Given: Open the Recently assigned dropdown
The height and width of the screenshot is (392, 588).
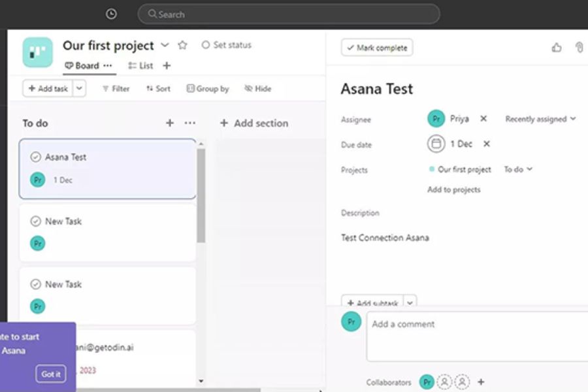Looking at the screenshot, I should [540, 119].
